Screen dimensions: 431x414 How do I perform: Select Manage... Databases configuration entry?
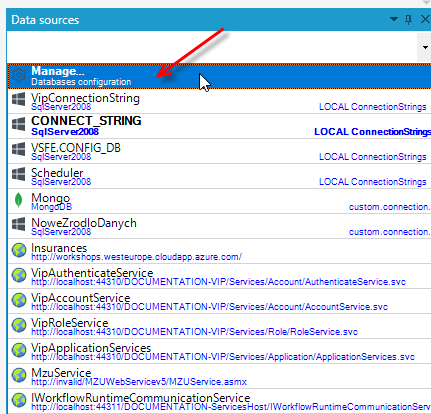[x=219, y=76]
